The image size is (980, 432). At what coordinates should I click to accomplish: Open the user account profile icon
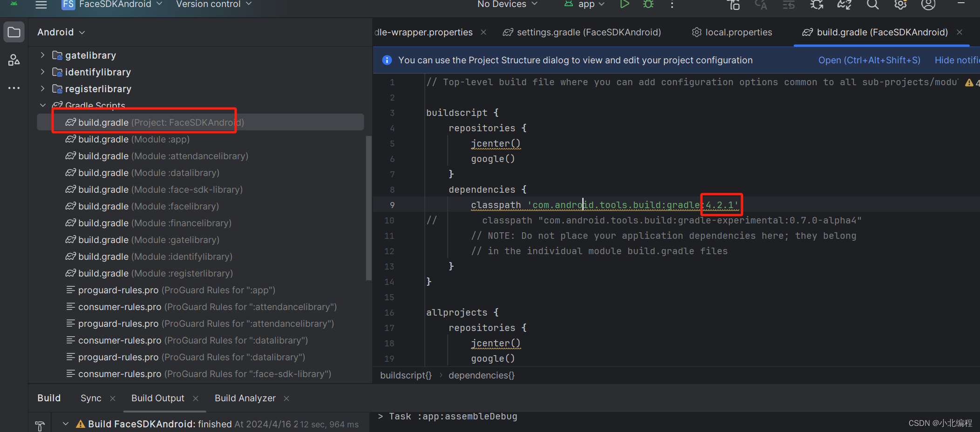pos(928,5)
